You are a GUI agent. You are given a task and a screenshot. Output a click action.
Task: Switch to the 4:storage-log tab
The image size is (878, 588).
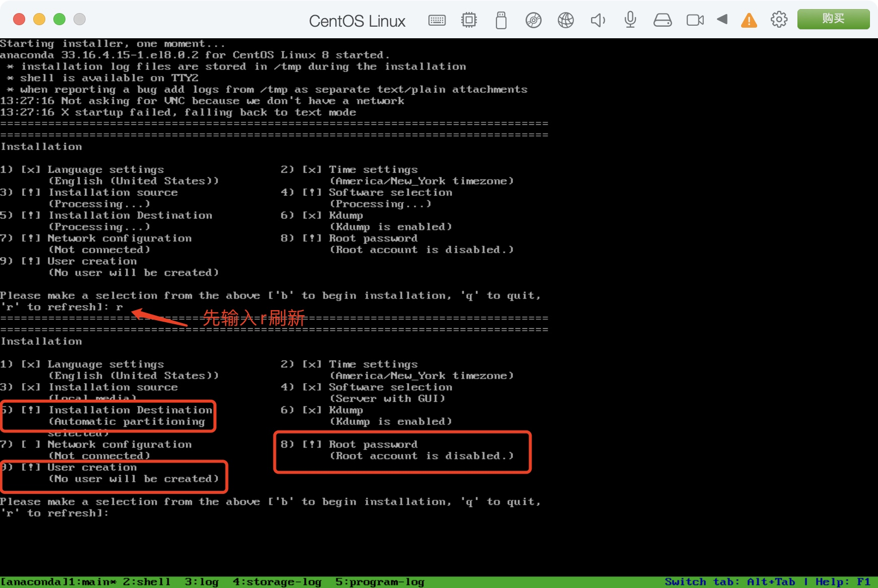(x=277, y=582)
